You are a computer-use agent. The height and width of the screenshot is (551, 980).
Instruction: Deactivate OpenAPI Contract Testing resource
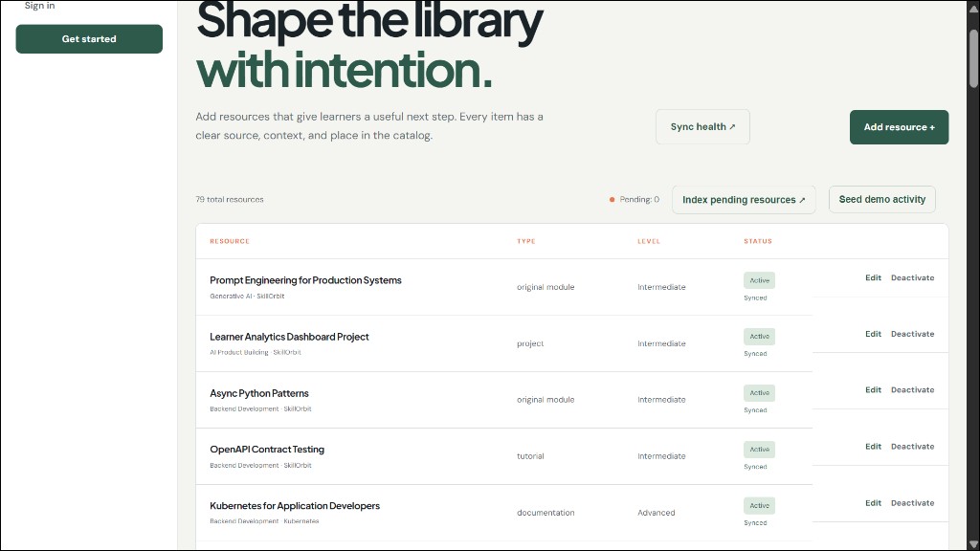pos(912,447)
